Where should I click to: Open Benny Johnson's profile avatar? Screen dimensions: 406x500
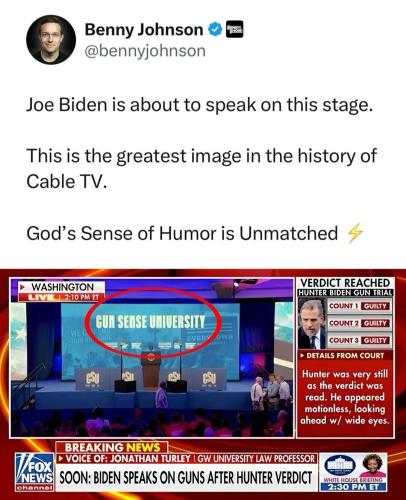(x=51, y=40)
